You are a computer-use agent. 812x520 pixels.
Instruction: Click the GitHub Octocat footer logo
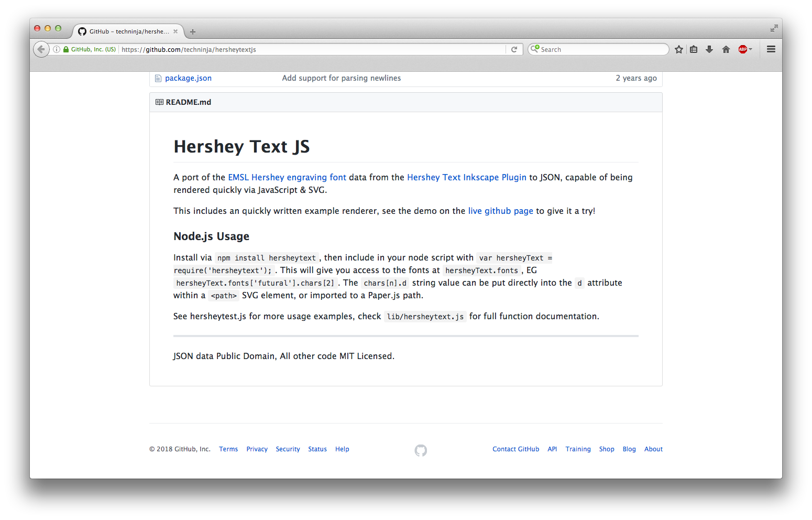pyautogui.click(x=421, y=450)
